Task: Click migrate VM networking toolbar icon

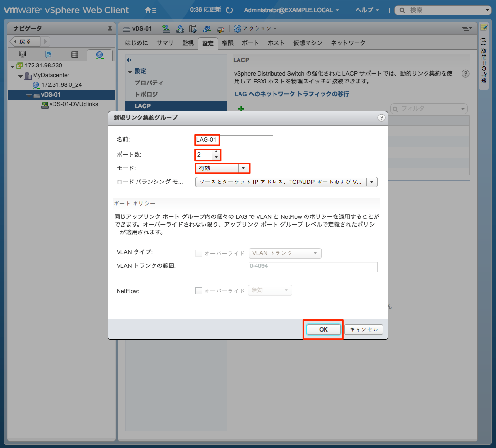Action: 207,29
